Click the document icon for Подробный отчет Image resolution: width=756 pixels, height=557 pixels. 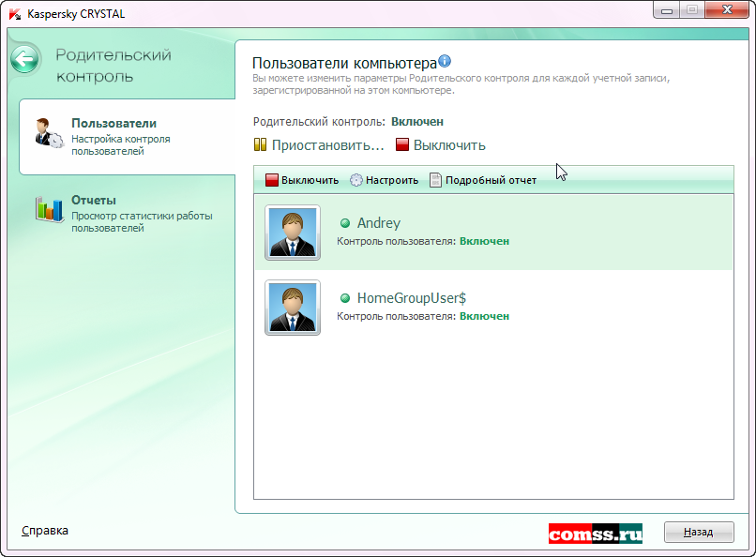pyautogui.click(x=435, y=180)
